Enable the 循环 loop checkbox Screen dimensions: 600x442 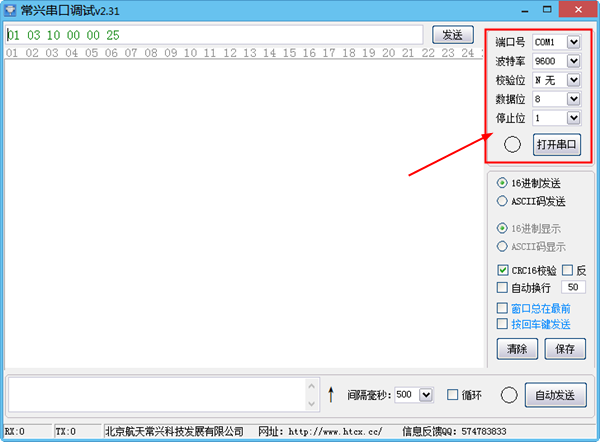pos(453,395)
